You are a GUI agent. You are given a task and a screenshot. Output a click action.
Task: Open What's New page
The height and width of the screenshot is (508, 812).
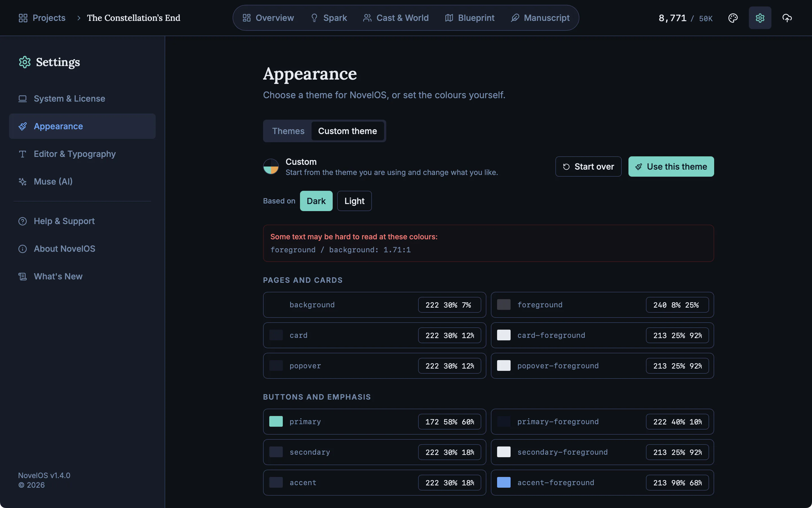pyautogui.click(x=82, y=277)
